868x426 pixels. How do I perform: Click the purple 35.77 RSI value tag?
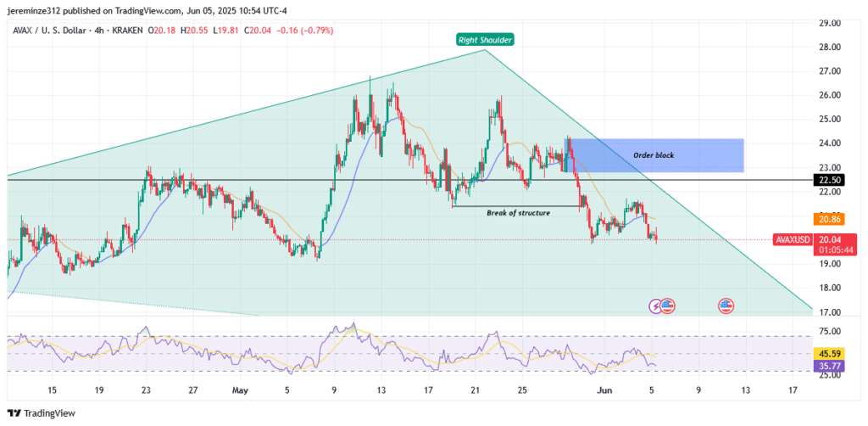828,366
